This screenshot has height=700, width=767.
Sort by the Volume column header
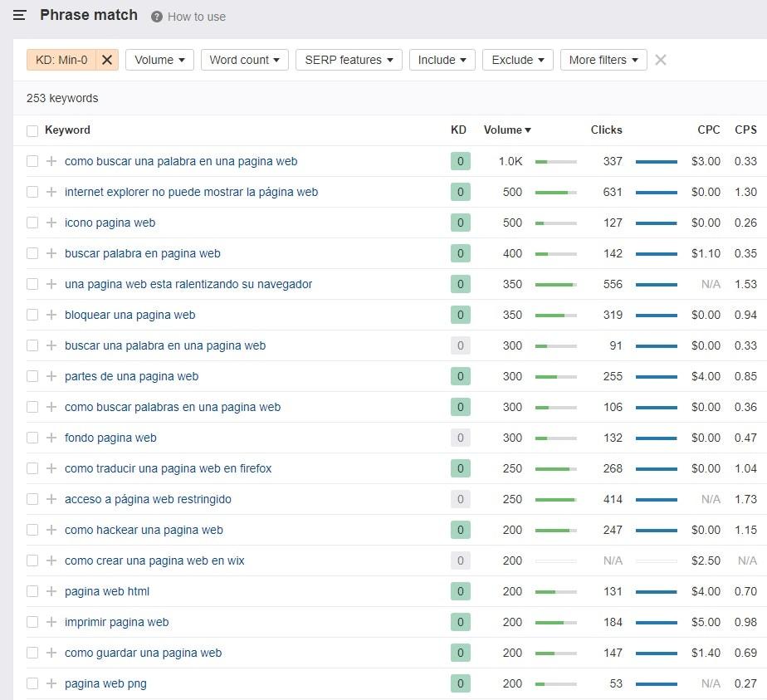coord(506,130)
